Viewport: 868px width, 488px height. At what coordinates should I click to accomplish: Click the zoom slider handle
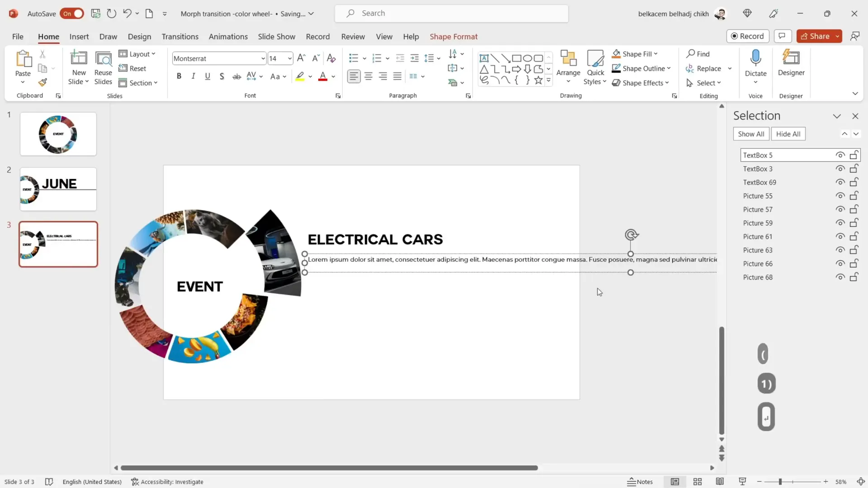coord(780,482)
